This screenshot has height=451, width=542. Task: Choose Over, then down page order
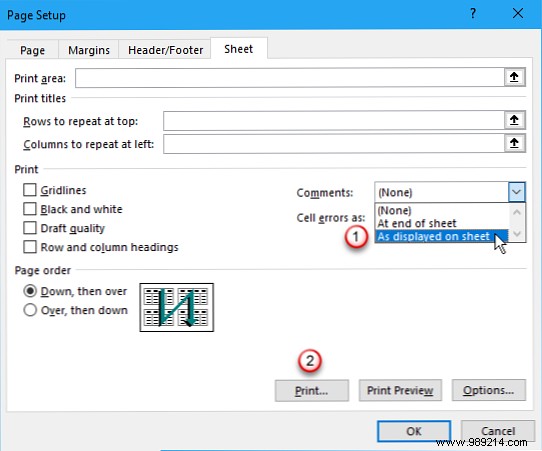click(30, 310)
